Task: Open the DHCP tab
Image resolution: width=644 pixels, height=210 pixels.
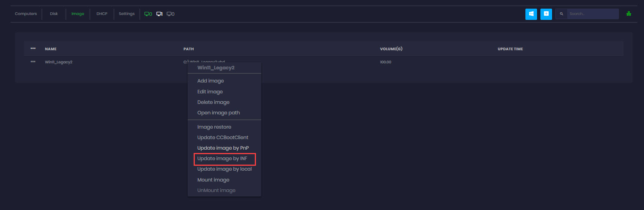Action: [x=102, y=14]
